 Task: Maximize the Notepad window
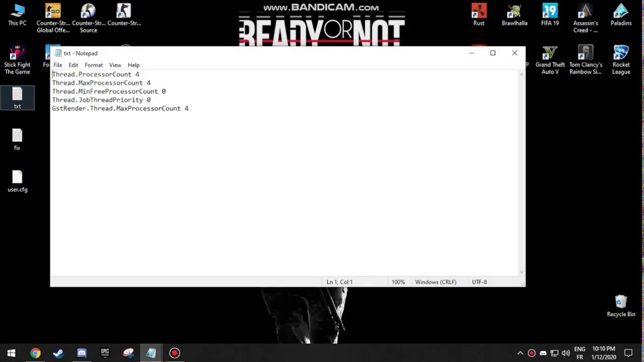(493, 53)
